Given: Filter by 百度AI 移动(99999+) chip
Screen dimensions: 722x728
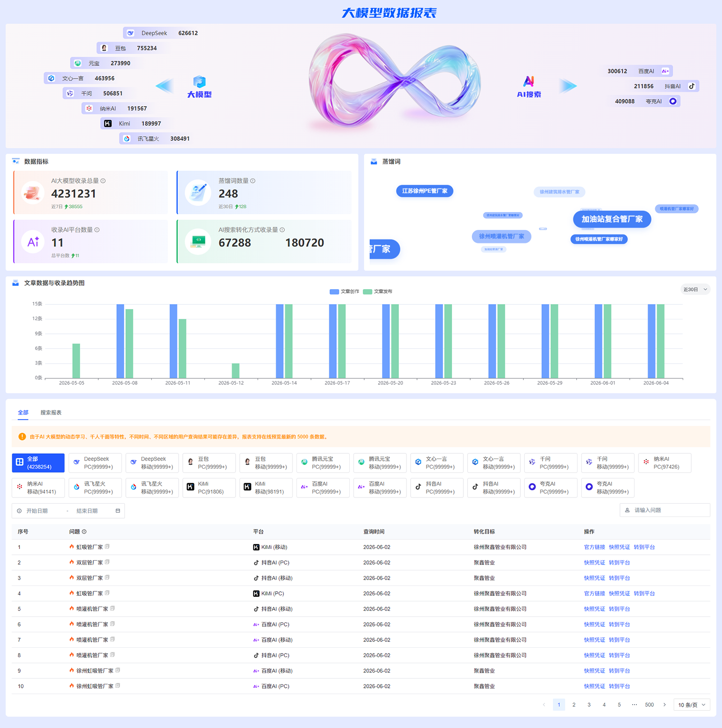Looking at the screenshot, I should (x=380, y=488).
